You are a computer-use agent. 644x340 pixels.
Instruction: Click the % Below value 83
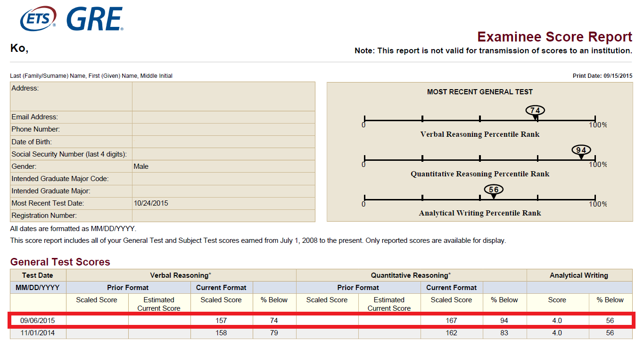pos(504,333)
